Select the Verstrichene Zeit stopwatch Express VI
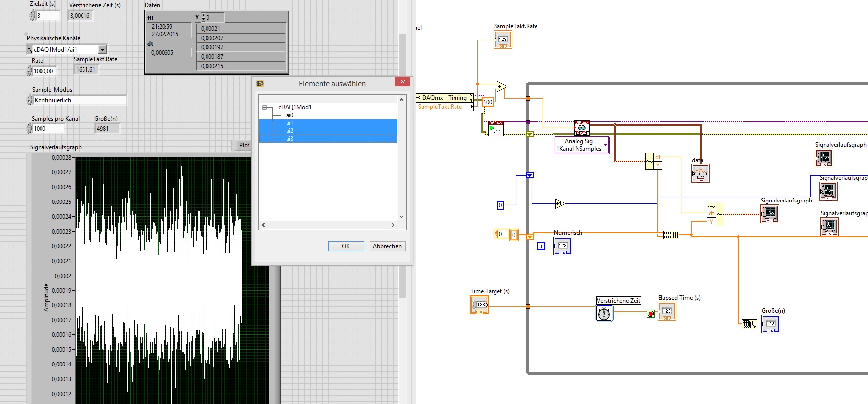This screenshot has width=868, height=404. [x=604, y=313]
